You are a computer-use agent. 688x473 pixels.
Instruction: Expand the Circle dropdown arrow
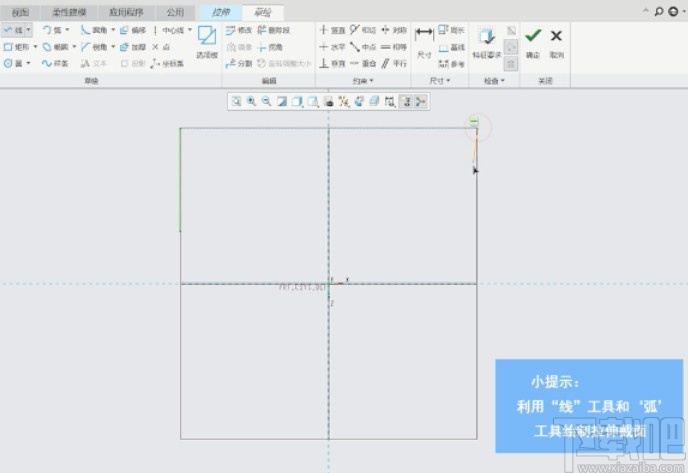coord(29,64)
